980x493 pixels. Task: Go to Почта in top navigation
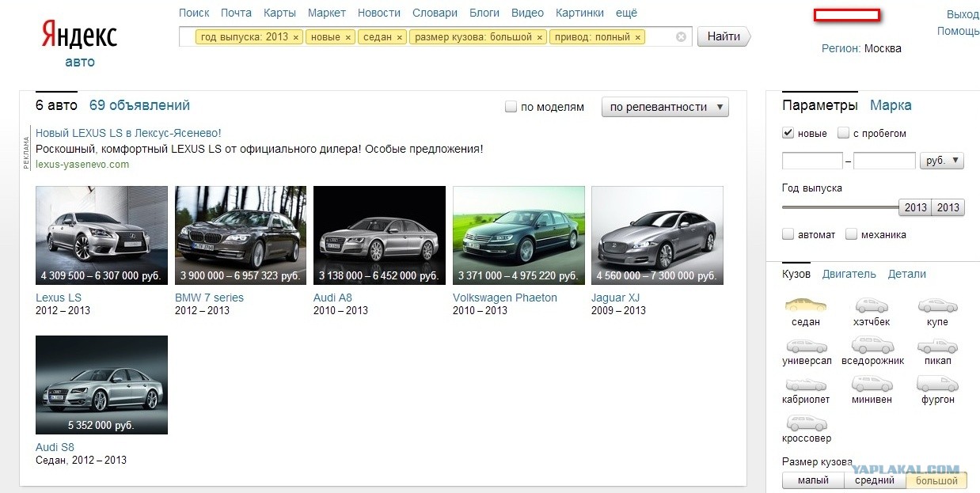click(236, 13)
